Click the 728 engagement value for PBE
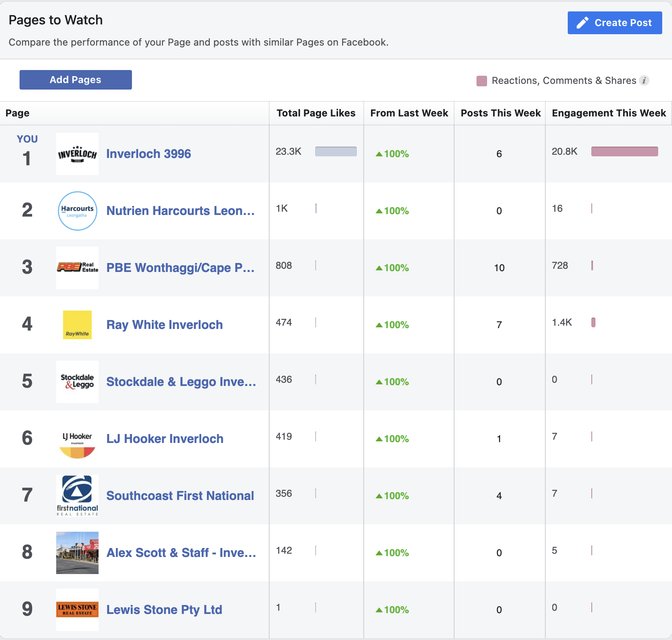Viewport: 672px width, 640px height. [x=560, y=265]
